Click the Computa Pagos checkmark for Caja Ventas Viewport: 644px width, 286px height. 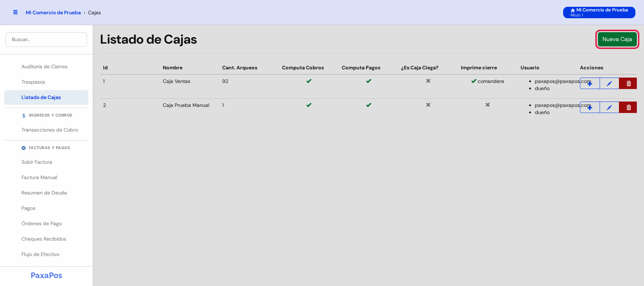tap(369, 81)
